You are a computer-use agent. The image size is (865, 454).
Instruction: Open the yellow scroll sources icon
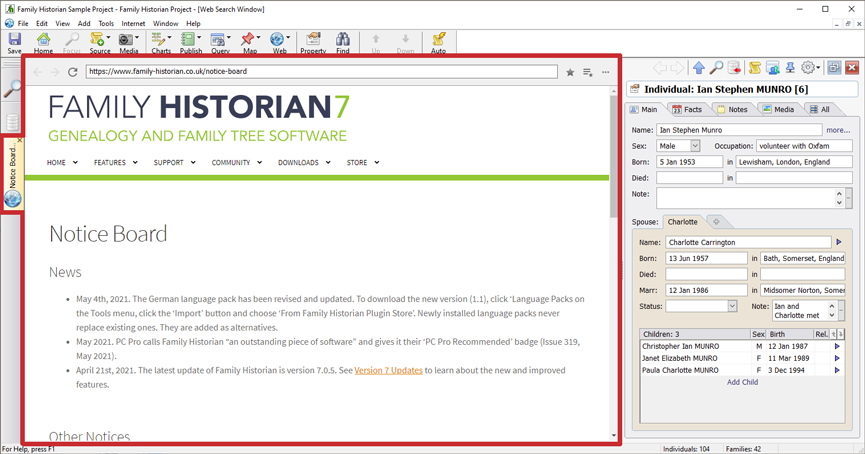755,67
